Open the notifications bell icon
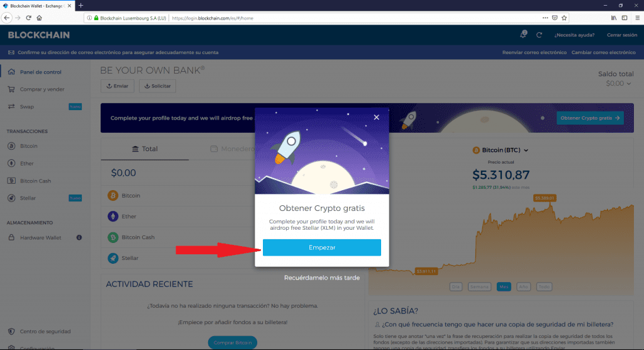The image size is (644, 350). 523,35
